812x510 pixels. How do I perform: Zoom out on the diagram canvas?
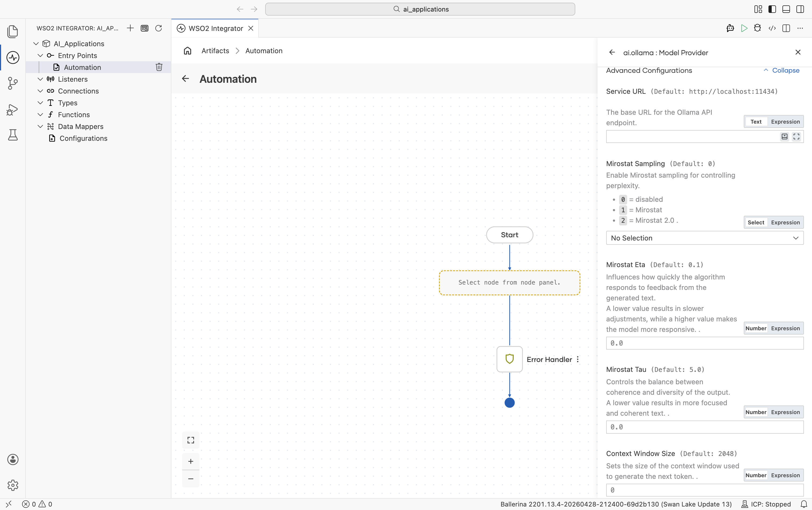pyautogui.click(x=191, y=479)
